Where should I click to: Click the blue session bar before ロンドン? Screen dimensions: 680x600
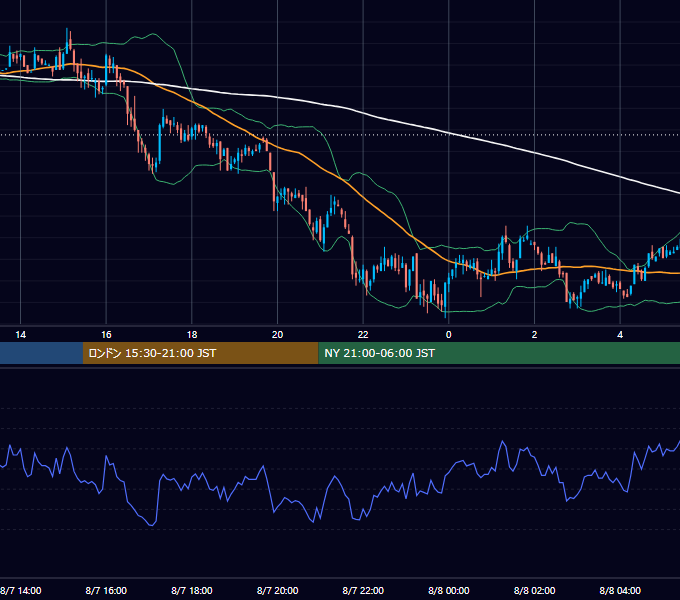pyautogui.click(x=41, y=353)
